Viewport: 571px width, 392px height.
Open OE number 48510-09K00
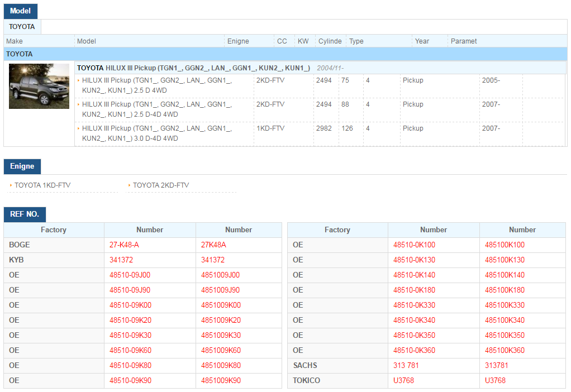tap(130, 305)
